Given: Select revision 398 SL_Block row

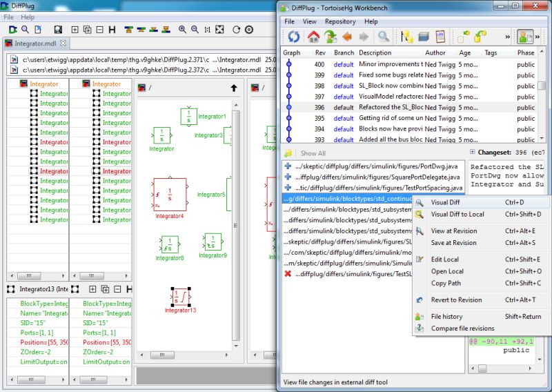Looking at the screenshot, I should coord(409,86).
